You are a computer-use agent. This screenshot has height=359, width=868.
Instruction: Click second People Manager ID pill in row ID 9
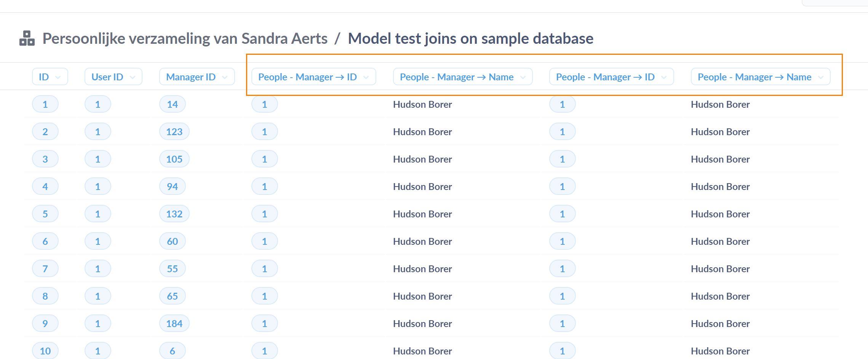(x=563, y=324)
